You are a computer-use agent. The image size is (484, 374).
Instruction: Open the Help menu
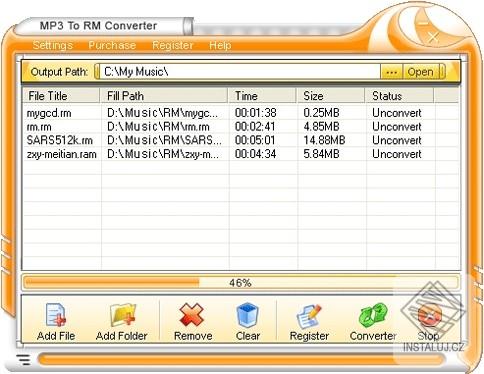220,45
